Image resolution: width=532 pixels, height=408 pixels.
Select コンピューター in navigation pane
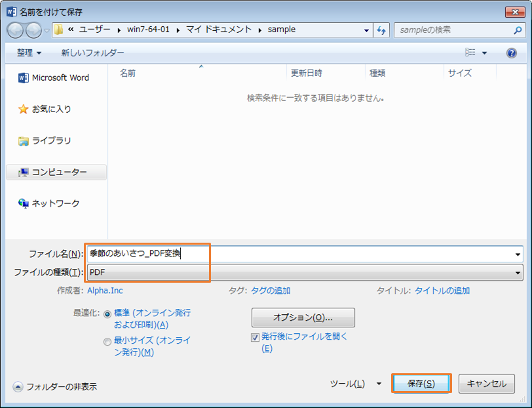point(56,173)
